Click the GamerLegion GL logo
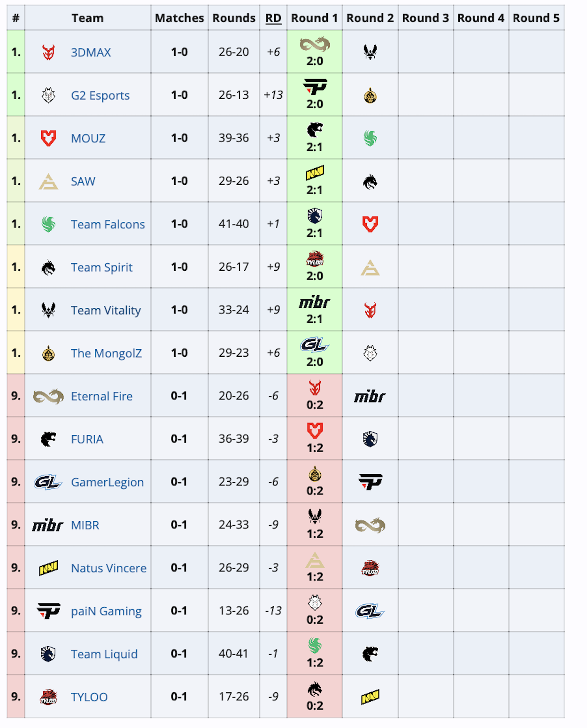 47,481
